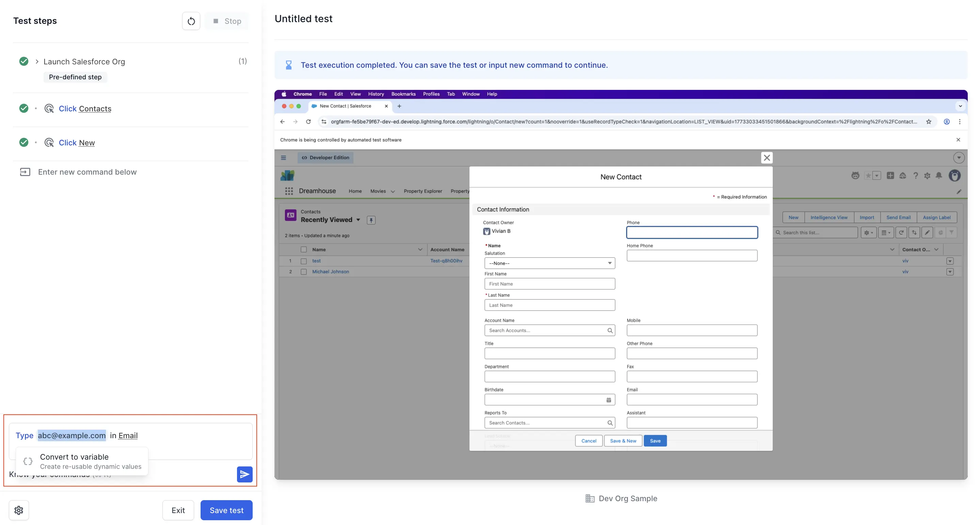
Task: Click the restart test steps icon
Action: (x=191, y=21)
